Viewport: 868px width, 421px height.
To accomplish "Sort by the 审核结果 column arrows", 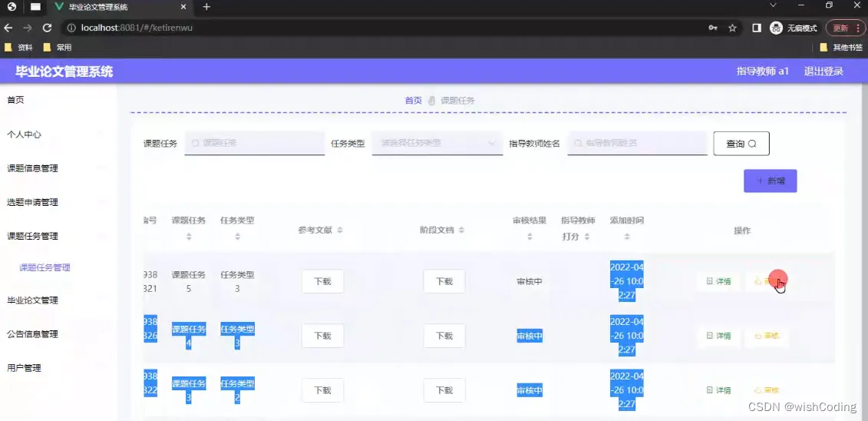I will click(530, 237).
